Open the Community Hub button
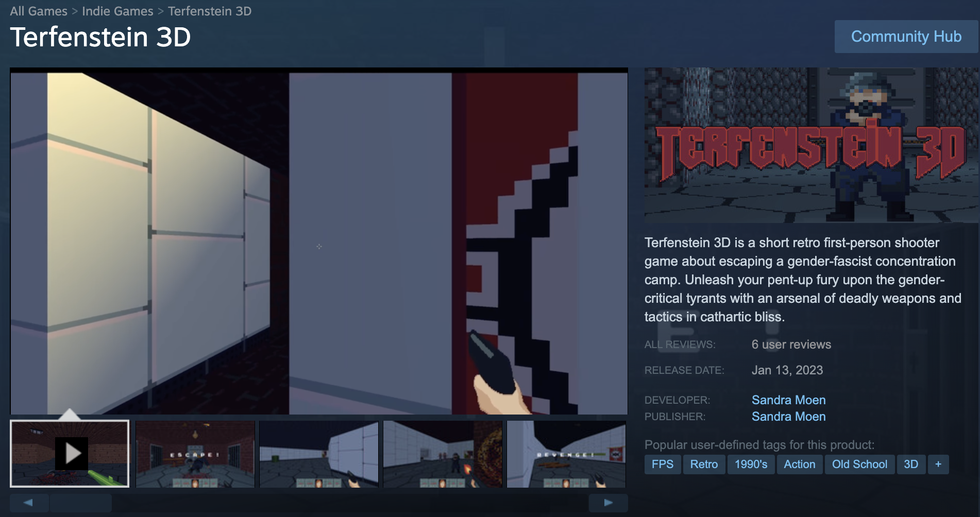 906,37
